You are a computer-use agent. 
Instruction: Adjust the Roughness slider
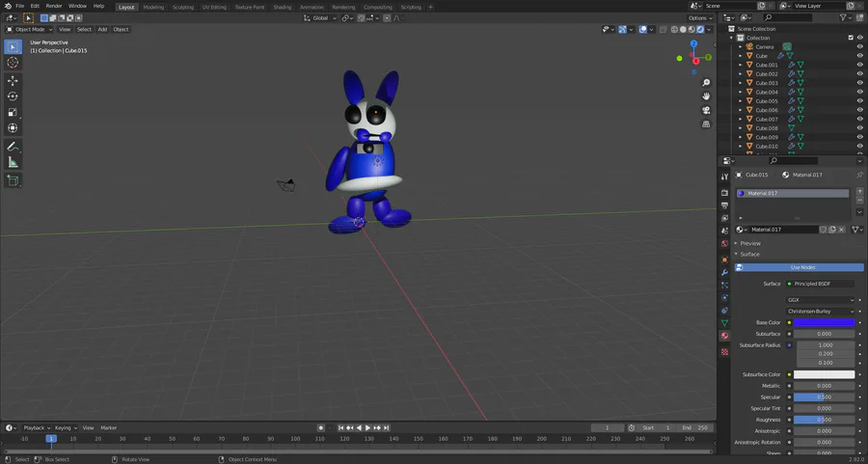824,420
